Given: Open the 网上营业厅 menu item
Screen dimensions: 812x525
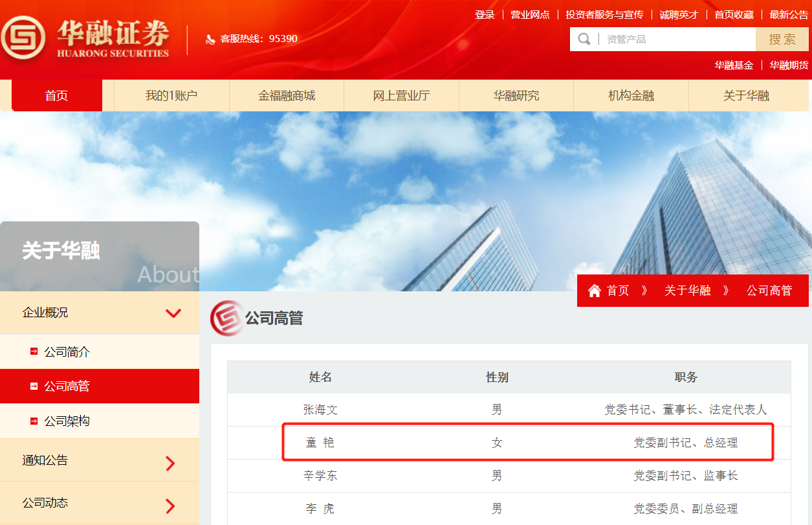Looking at the screenshot, I should tap(401, 95).
